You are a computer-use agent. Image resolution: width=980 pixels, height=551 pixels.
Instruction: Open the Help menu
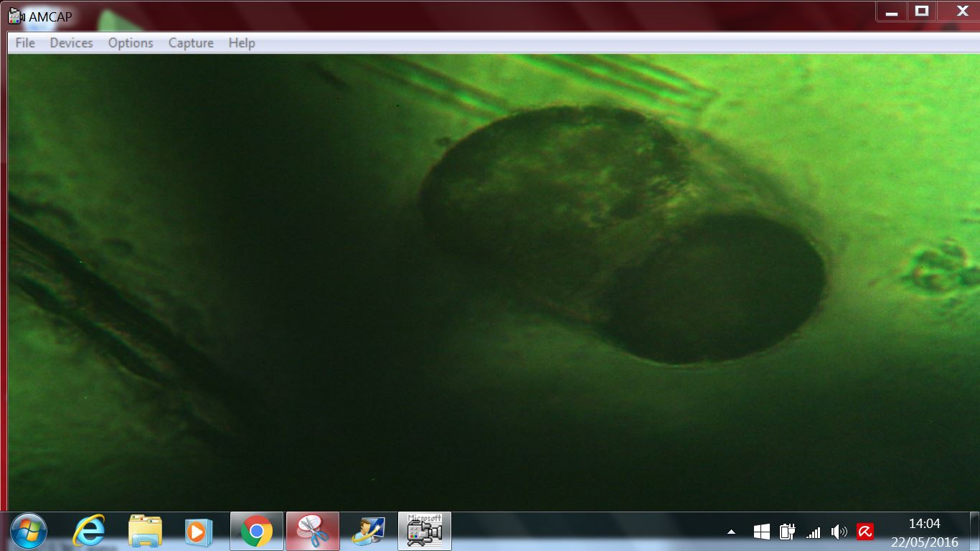pyautogui.click(x=242, y=43)
